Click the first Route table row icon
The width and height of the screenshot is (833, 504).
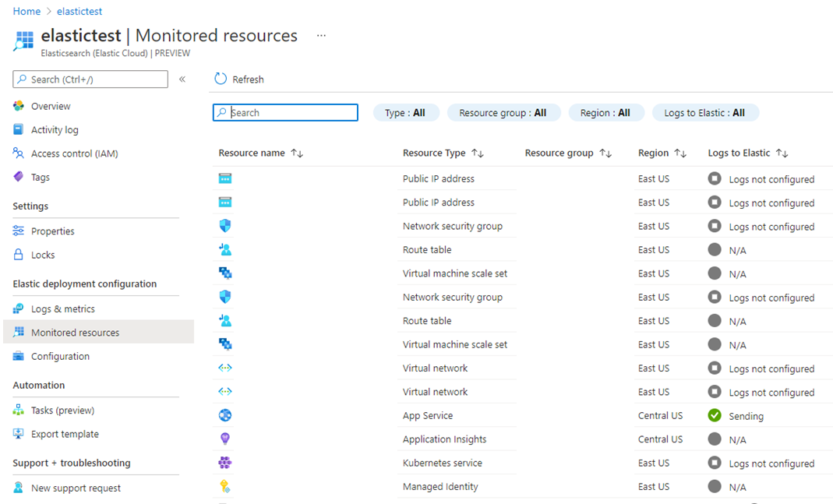pyautogui.click(x=225, y=249)
